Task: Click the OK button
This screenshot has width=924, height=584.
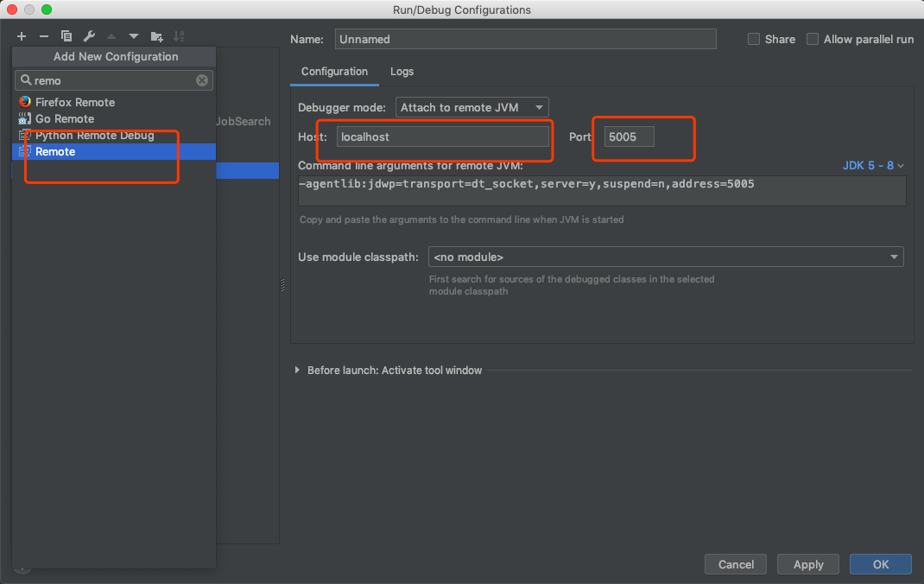Action: (x=881, y=564)
